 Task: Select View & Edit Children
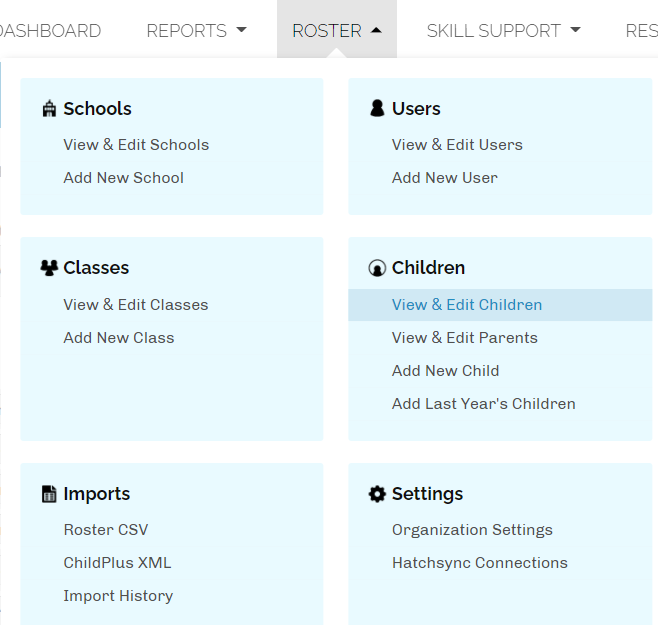pos(467,305)
